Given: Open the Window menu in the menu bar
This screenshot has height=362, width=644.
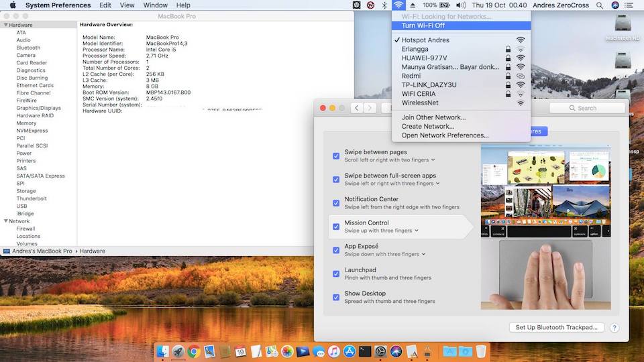Looking at the screenshot, I should 155,5.
